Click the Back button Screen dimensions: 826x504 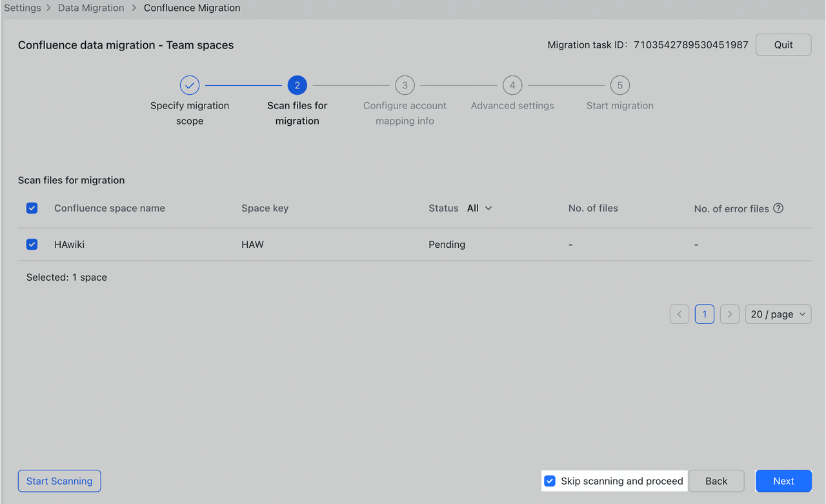click(x=716, y=481)
